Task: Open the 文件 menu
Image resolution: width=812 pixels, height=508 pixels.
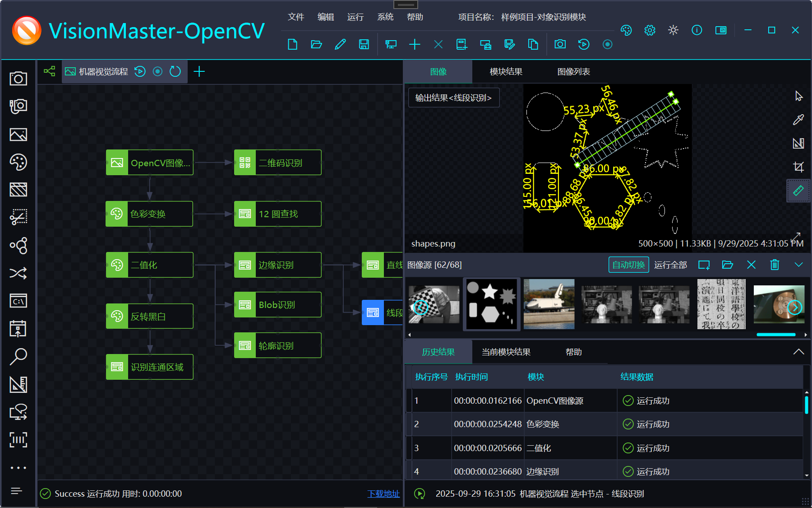Action: (x=296, y=17)
